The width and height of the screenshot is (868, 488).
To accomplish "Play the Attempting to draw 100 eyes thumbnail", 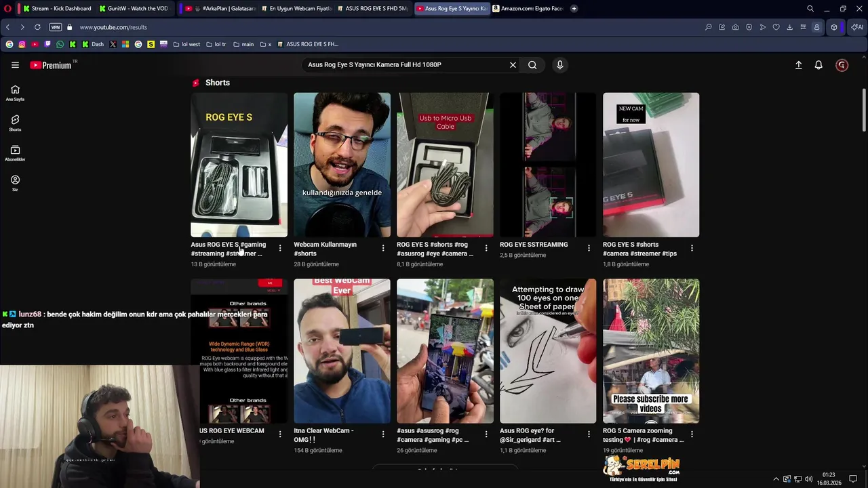I will (x=548, y=351).
